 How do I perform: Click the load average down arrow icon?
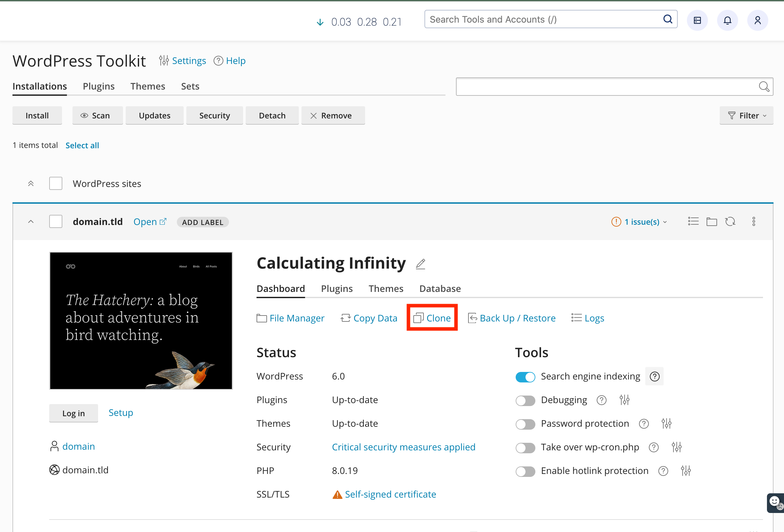[320, 22]
